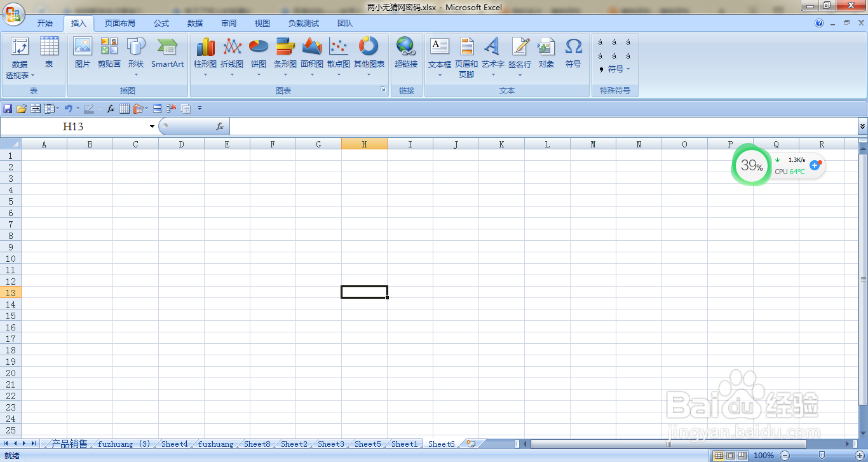
Task: Click the vertical scrollbar thumb
Action: pos(863,279)
